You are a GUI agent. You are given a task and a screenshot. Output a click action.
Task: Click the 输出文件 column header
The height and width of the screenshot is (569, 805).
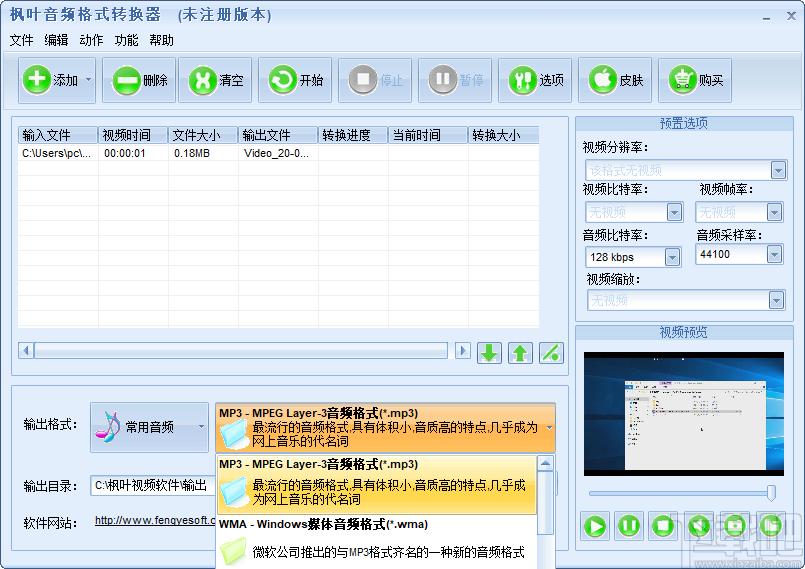coord(278,135)
